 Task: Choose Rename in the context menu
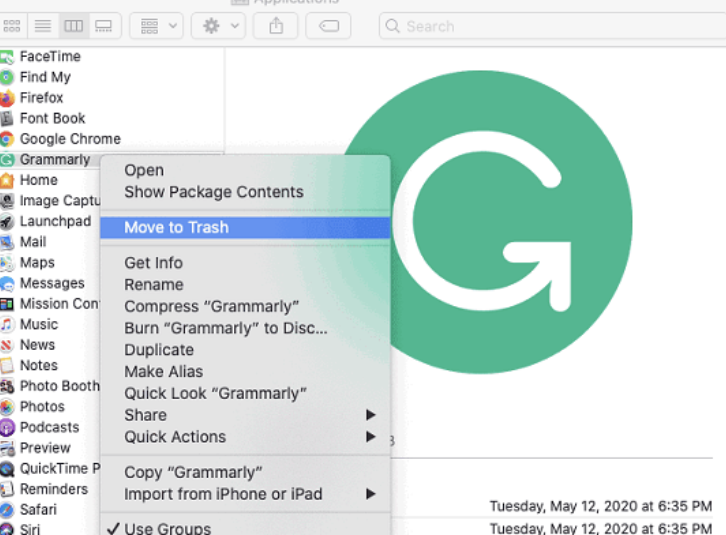click(x=245, y=285)
